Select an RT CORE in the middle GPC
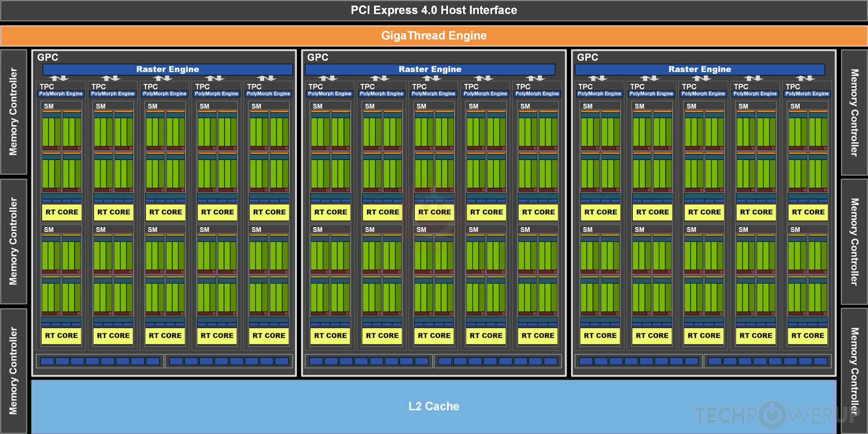The image size is (868, 434). click(434, 212)
